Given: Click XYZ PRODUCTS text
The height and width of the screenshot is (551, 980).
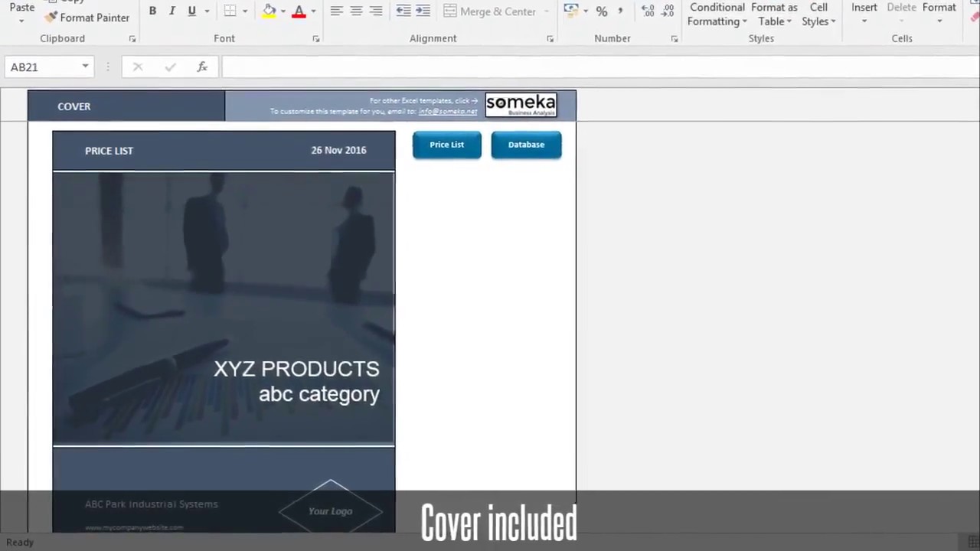Looking at the screenshot, I should coord(296,369).
